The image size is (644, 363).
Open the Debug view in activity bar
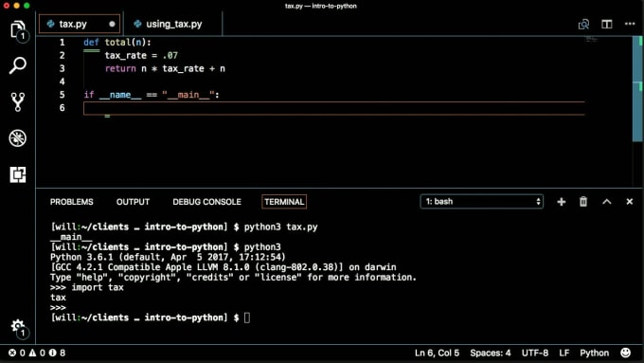[18, 138]
